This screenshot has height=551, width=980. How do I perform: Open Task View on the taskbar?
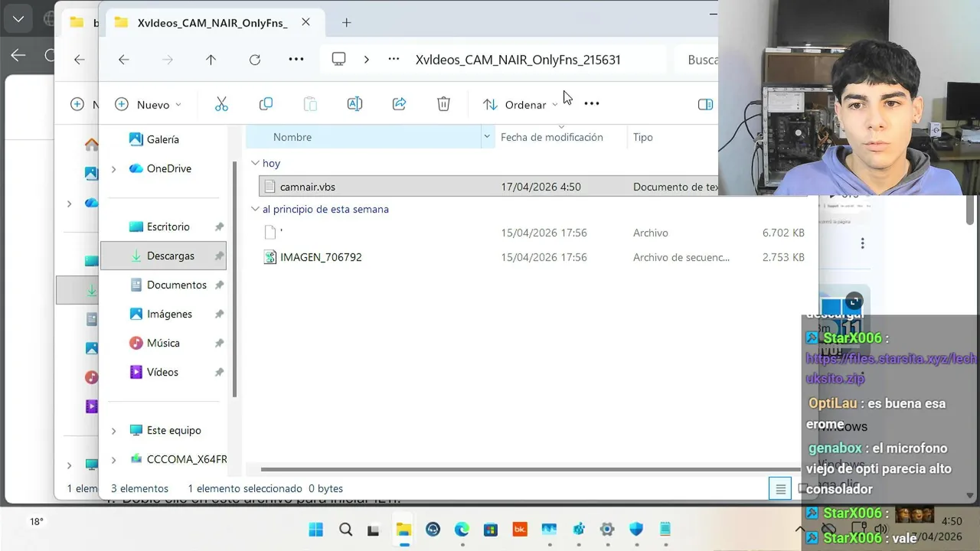click(374, 530)
